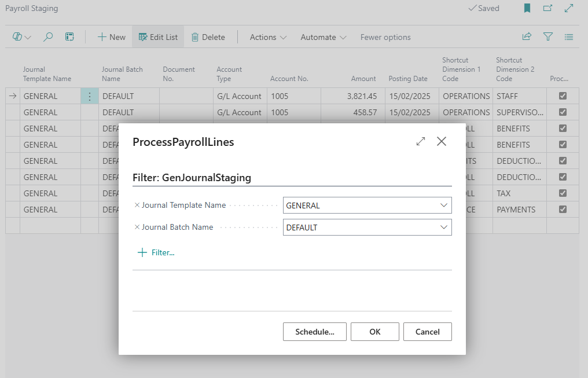Click Document No. column header
This screenshot has width=588, height=378.
click(178, 74)
